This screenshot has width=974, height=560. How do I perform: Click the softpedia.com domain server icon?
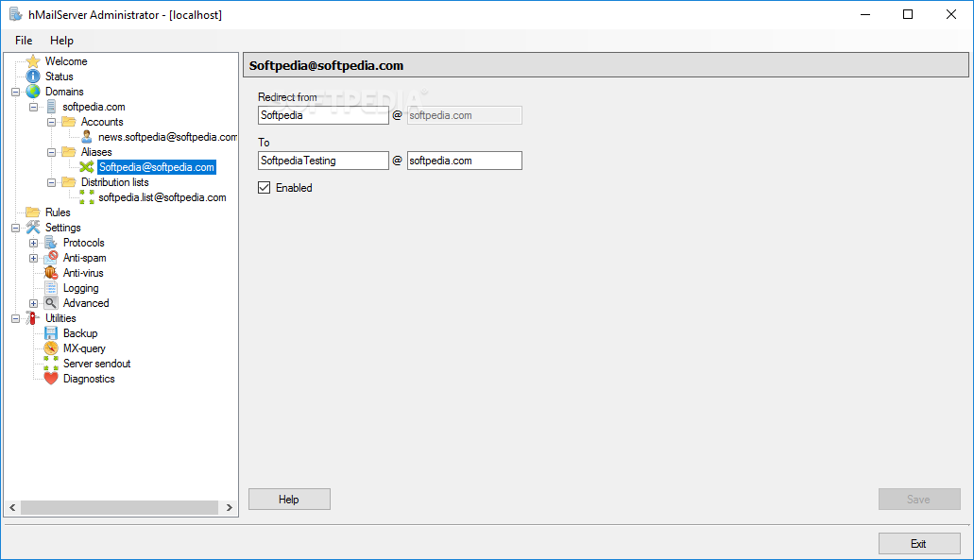coord(51,107)
